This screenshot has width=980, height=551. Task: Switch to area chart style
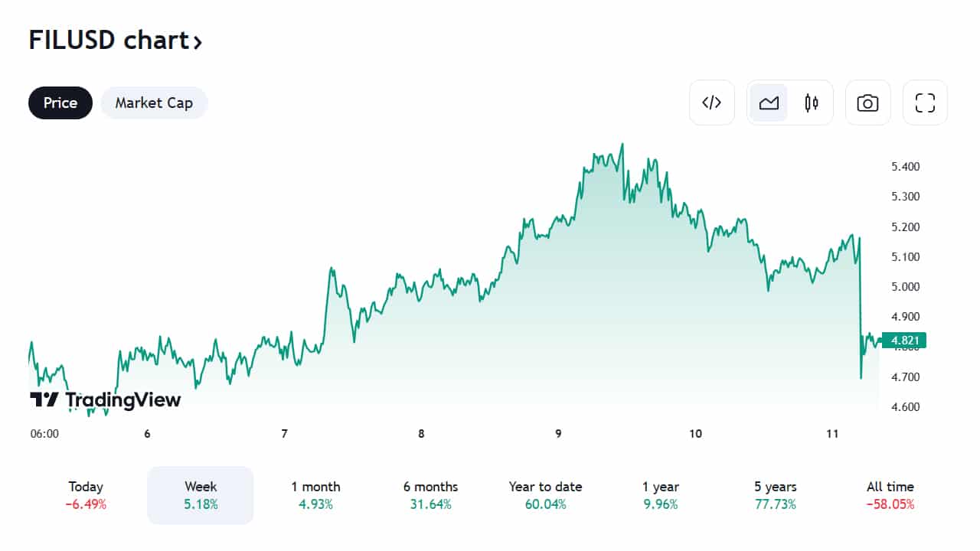click(x=769, y=103)
